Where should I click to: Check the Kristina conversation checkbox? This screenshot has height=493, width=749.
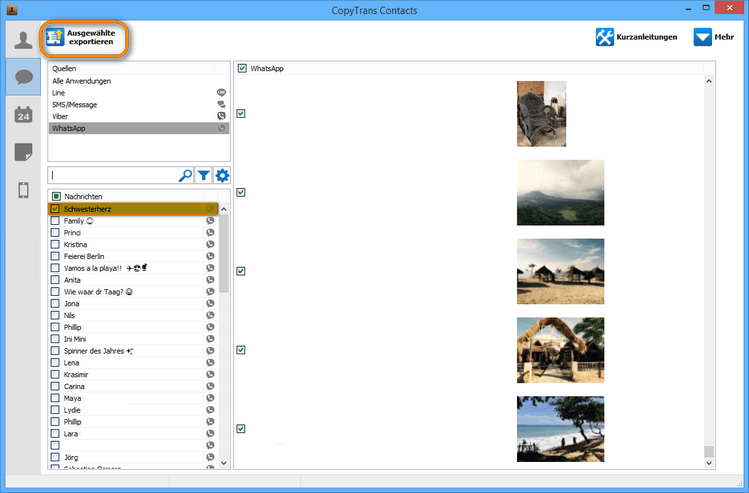(55, 245)
